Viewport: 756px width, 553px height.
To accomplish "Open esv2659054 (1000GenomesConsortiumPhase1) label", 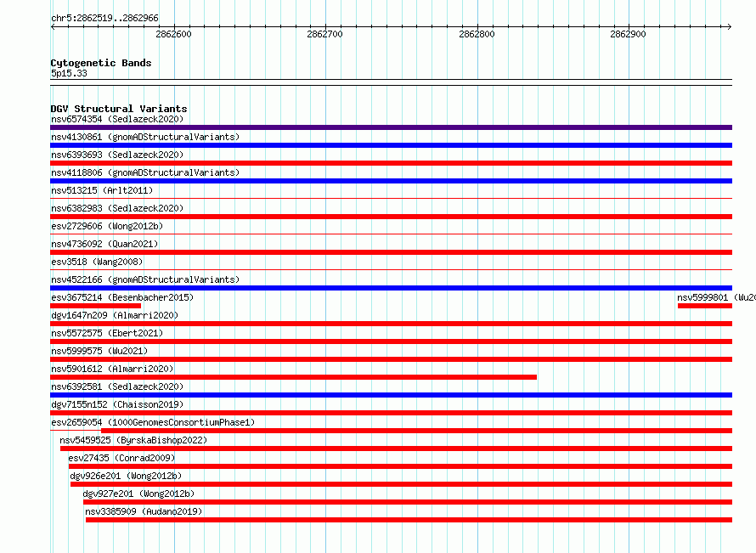I will 153,422.
